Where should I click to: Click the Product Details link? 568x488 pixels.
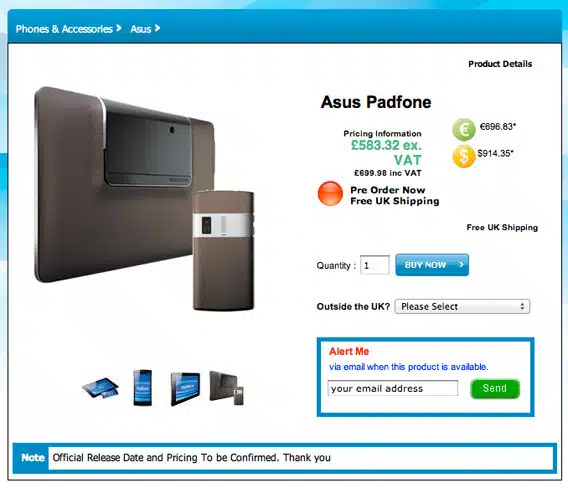[x=500, y=64]
